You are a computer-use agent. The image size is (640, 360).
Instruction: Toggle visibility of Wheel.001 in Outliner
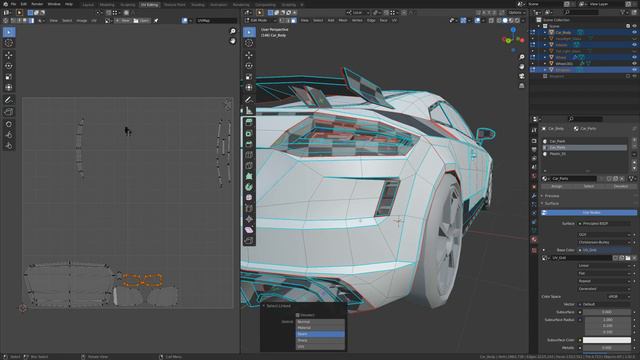634,64
